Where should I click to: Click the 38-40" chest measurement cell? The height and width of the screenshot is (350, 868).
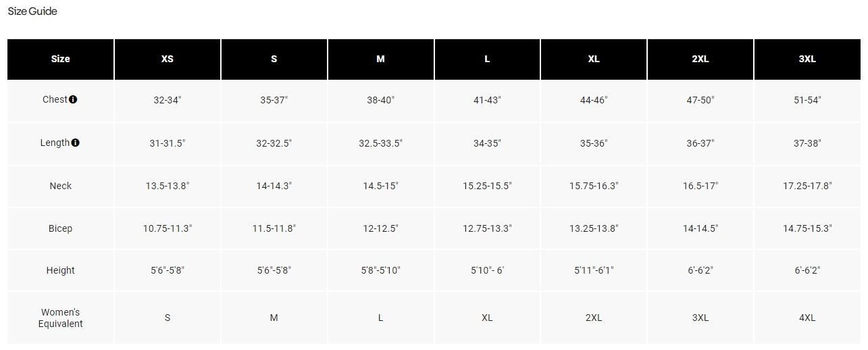(381, 100)
